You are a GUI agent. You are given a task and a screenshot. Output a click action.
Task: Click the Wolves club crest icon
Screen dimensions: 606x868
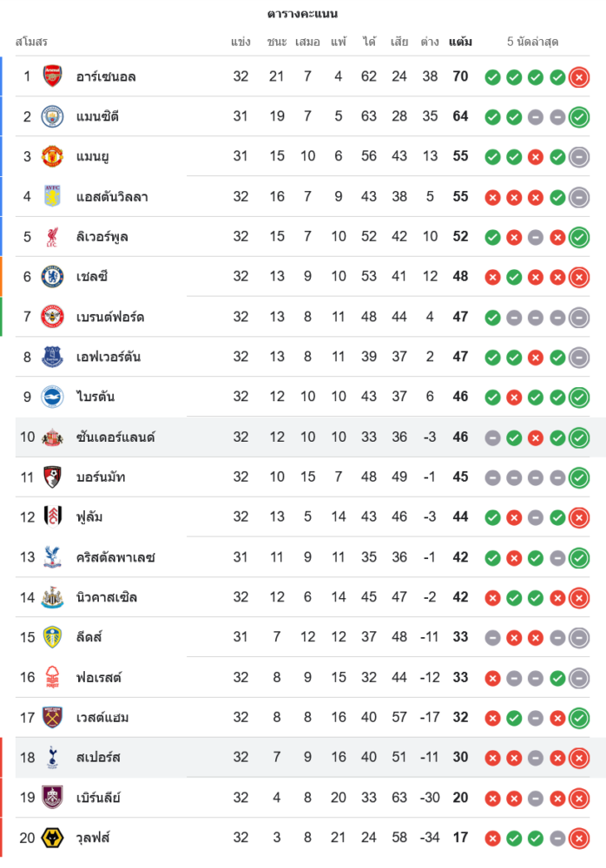(x=53, y=838)
